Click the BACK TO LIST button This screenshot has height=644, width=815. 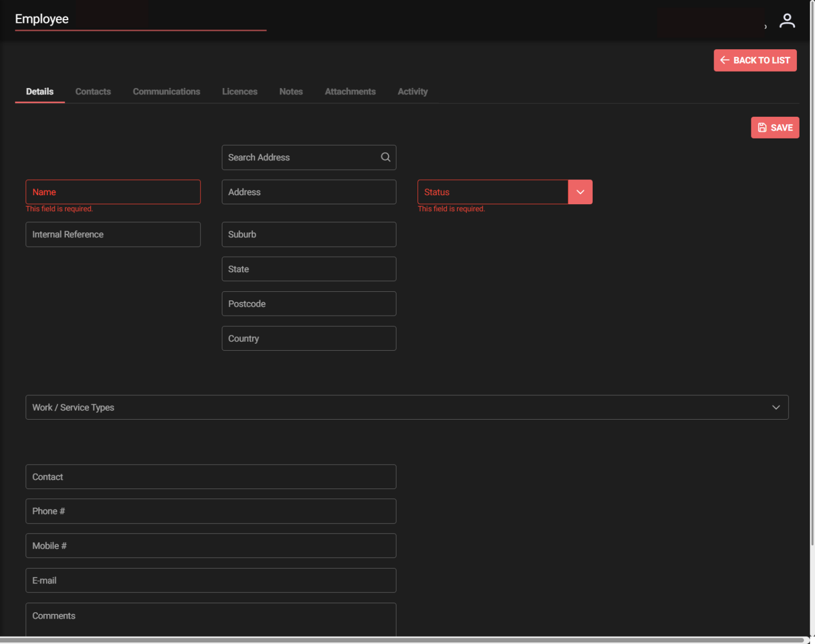[x=755, y=60]
